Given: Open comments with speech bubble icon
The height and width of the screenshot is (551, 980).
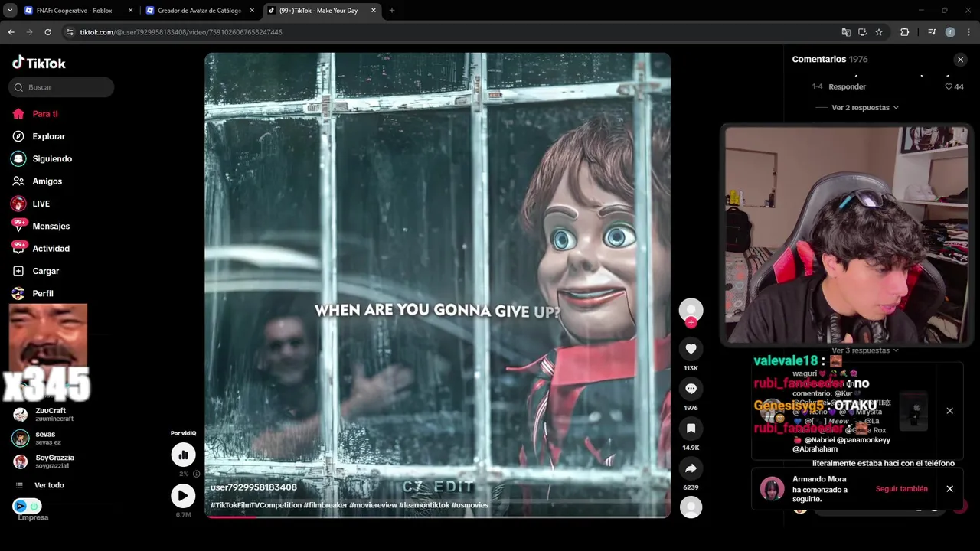Looking at the screenshot, I should click(691, 389).
